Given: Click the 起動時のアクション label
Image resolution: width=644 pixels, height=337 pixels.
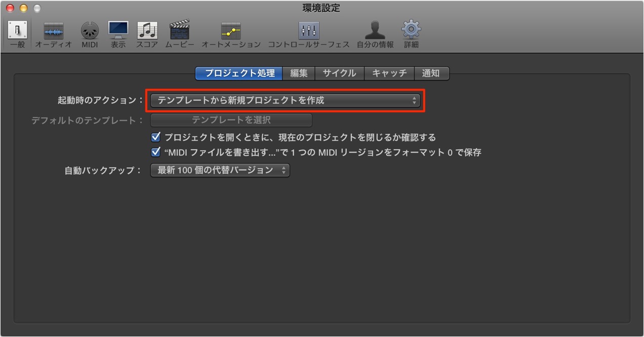Looking at the screenshot, I should click(101, 100).
